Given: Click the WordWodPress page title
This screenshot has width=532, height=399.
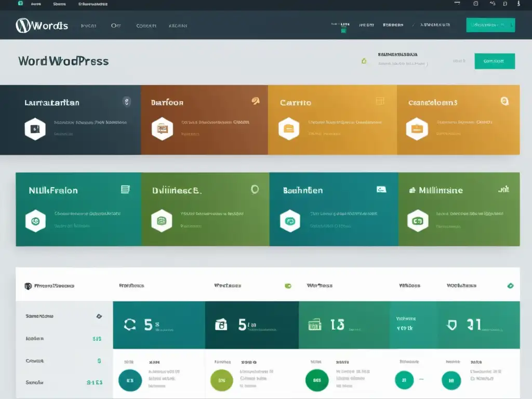Looking at the screenshot, I should (63, 61).
